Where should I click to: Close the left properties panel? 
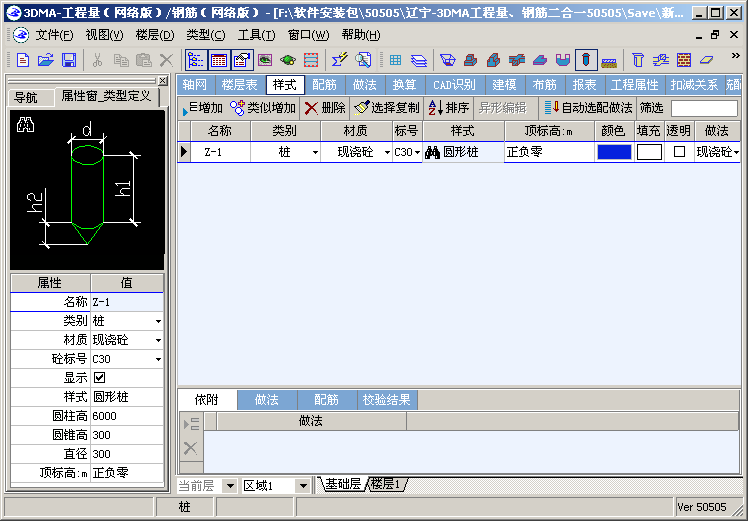click(163, 81)
